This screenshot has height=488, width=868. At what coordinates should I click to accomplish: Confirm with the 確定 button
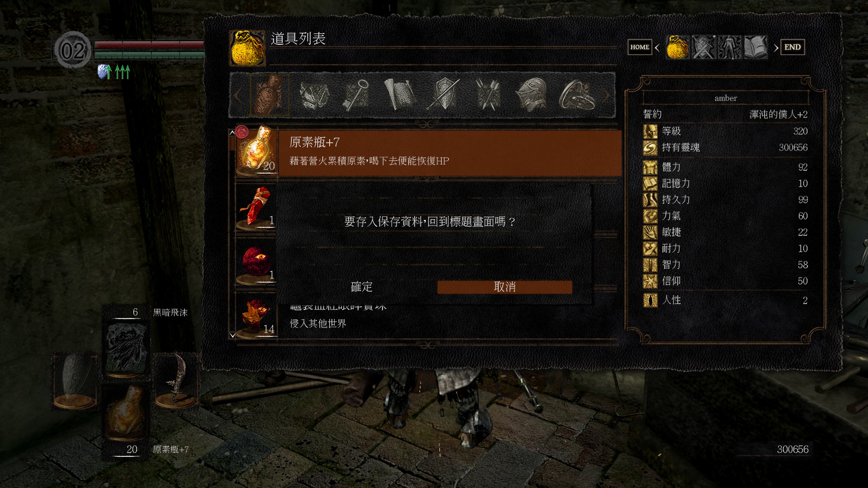point(362,286)
